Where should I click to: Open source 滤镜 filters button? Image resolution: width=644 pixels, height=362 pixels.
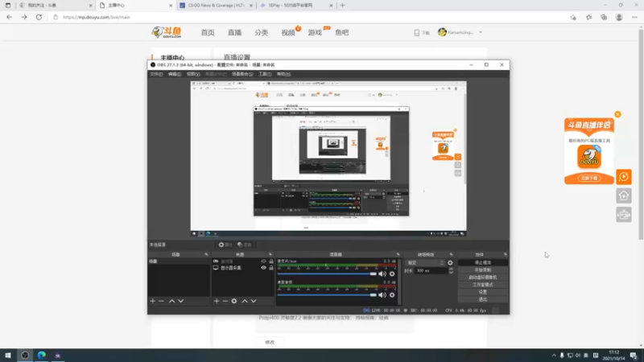click(x=245, y=245)
